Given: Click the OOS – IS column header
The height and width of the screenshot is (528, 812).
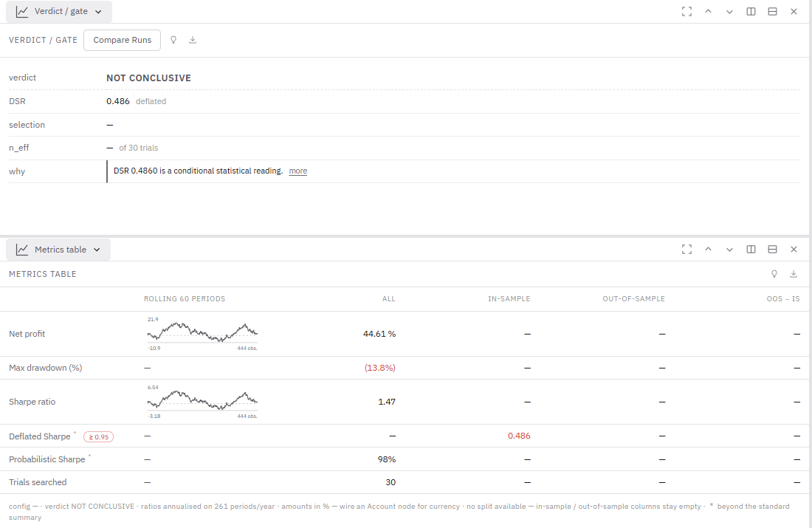Looking at the screenshot, I should pos(783,299).
